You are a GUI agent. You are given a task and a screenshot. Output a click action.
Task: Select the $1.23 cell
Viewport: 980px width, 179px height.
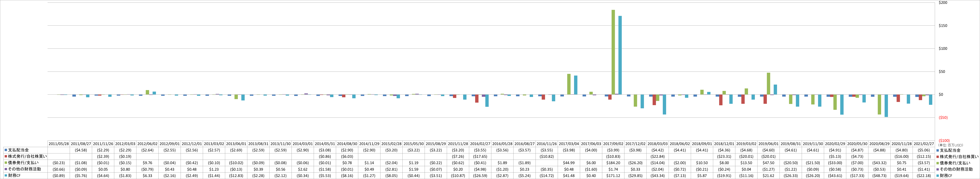point(214,169)
